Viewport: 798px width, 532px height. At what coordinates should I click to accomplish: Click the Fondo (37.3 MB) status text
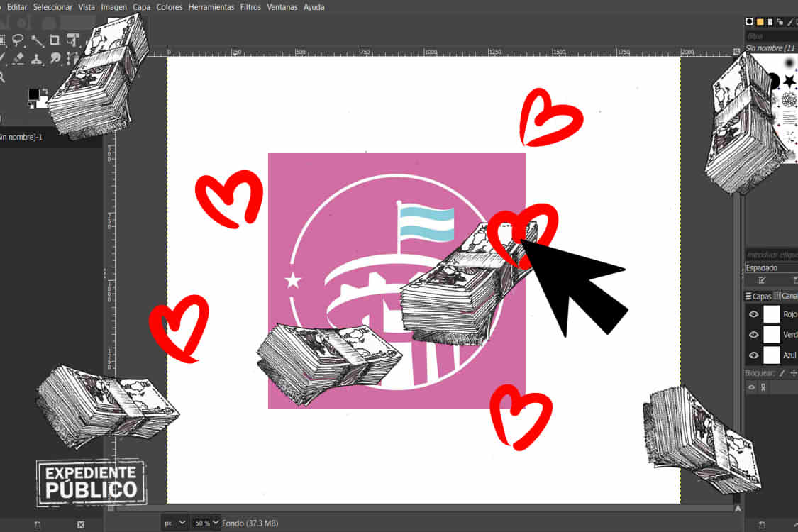250,523
